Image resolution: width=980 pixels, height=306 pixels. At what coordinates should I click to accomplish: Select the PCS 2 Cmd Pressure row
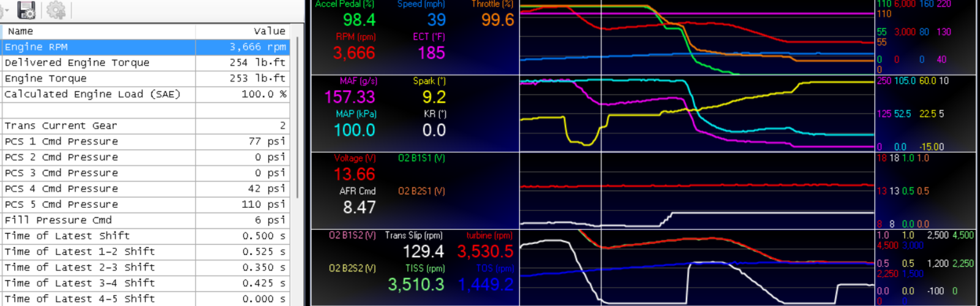(x=146, y=157)
